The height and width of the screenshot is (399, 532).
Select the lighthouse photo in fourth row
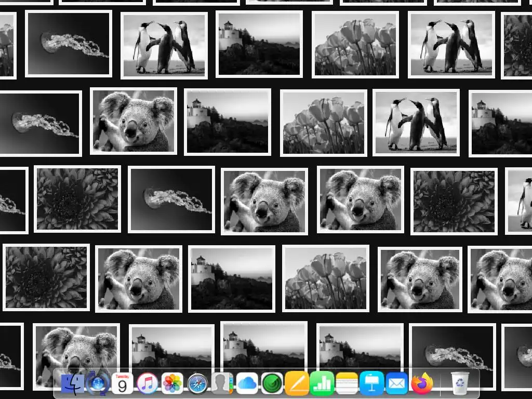click(x=231, y=279)
